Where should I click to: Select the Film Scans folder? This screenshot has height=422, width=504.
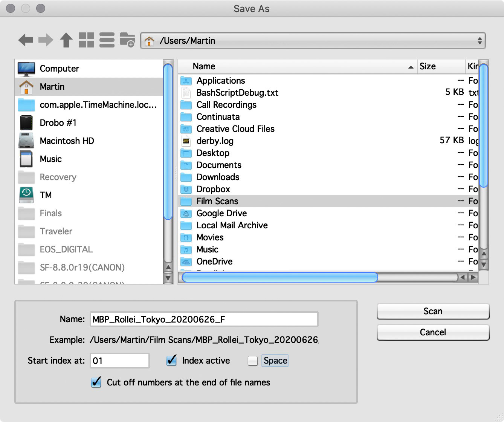click(x=217, y=201)
